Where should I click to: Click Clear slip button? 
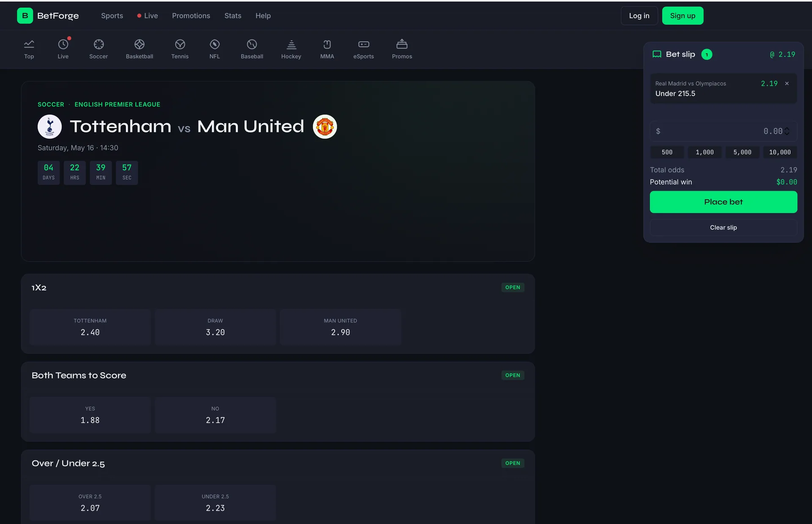[x=724, y=228]
